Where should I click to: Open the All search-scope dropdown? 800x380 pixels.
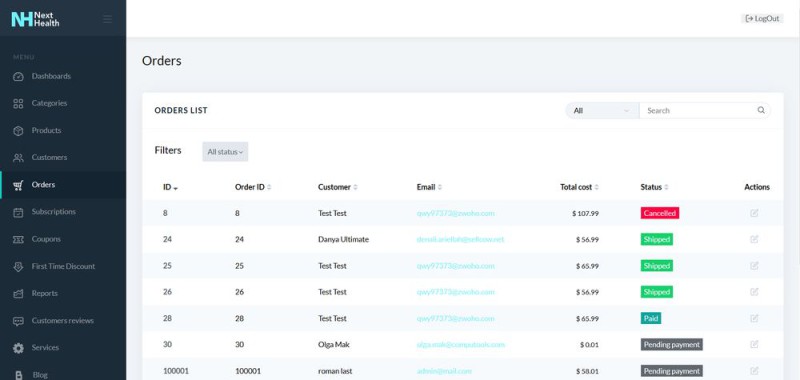point(602,111)
